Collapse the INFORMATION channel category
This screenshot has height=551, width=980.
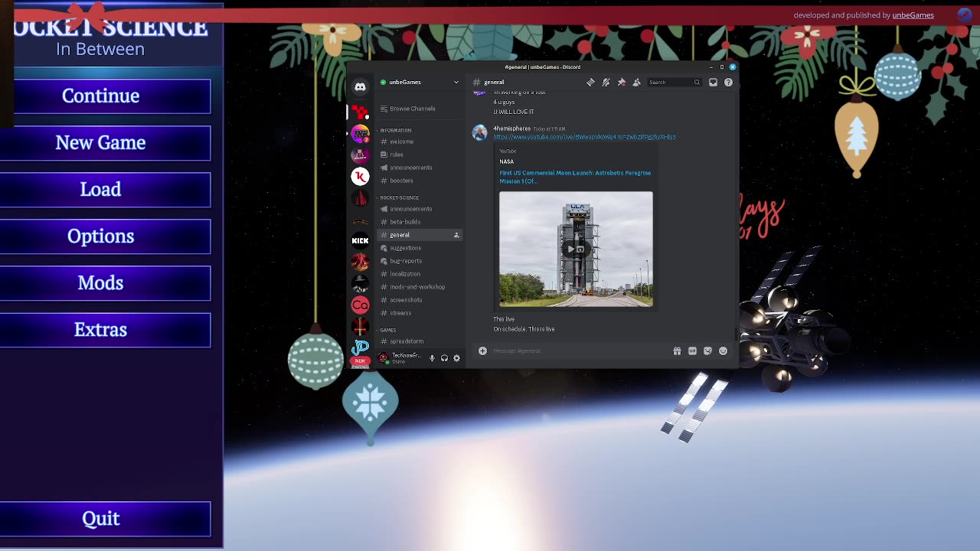(396, 130)
